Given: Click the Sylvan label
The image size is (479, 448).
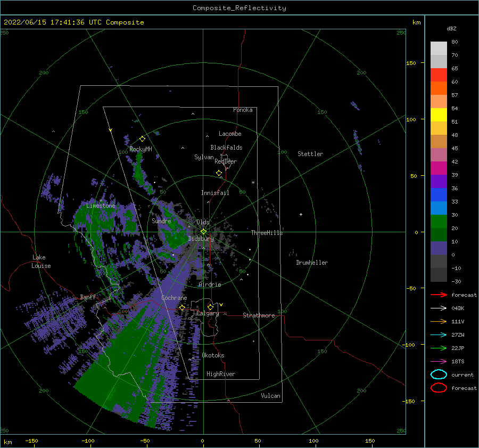Looking at the screenshot, I should tap(204, 157).
